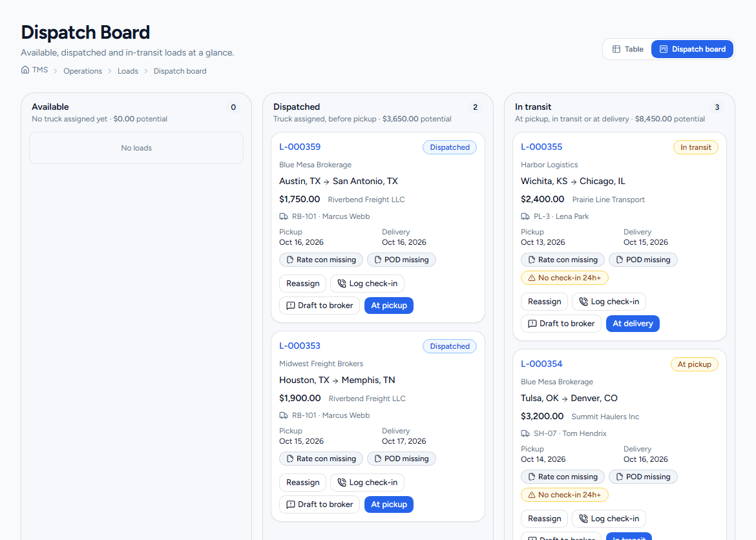756x540 pixels.
Task: Click POD missing chip on L-000359
Action: point(402,260)
